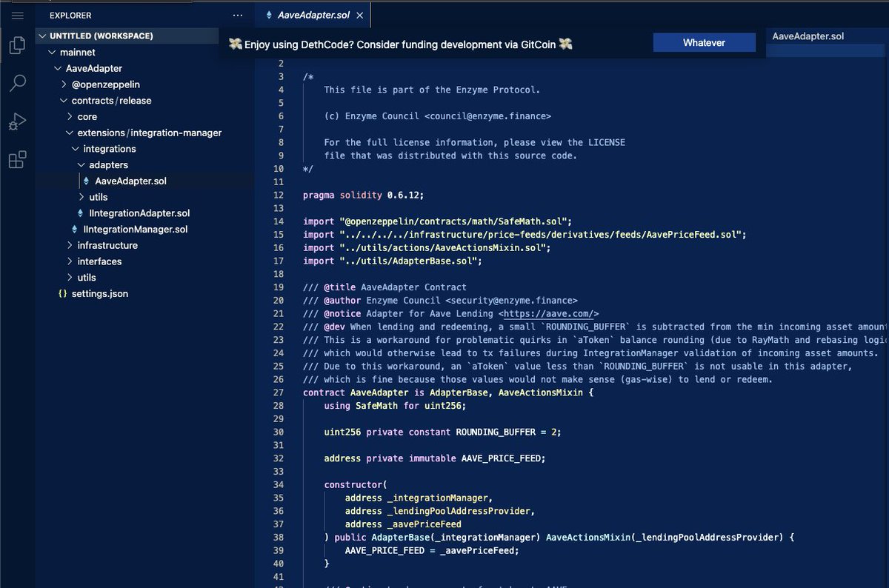Click the AAVE_PRICE_FEED immutable declaration
Screen dimensions: 889x588
tap(435, 458)
